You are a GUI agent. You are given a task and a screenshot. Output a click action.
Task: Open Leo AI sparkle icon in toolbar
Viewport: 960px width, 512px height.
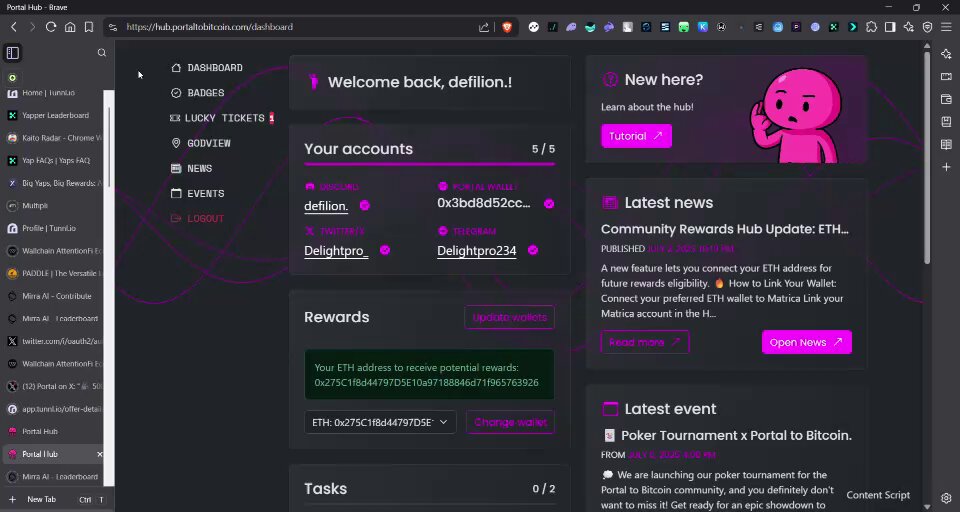click(909, 27)
